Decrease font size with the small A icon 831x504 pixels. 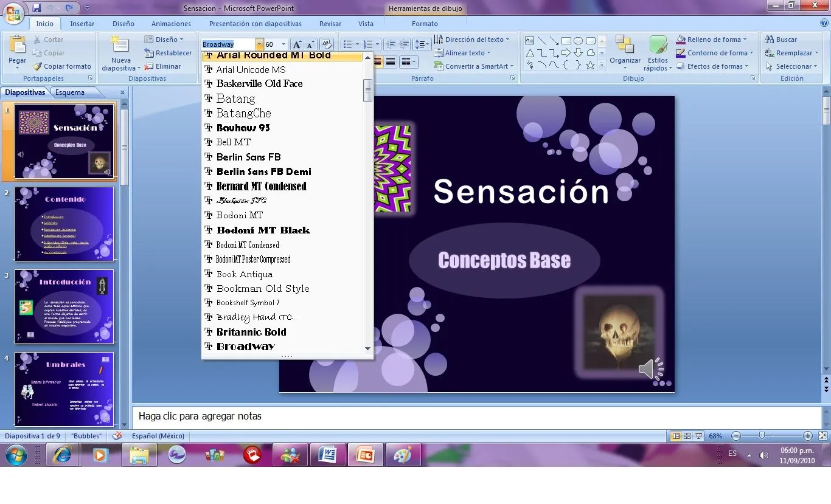[310, 44]
